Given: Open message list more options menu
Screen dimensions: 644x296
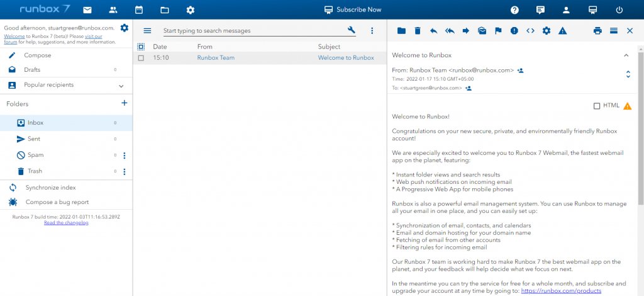Looking at the screenshot, I should [372, 30].
